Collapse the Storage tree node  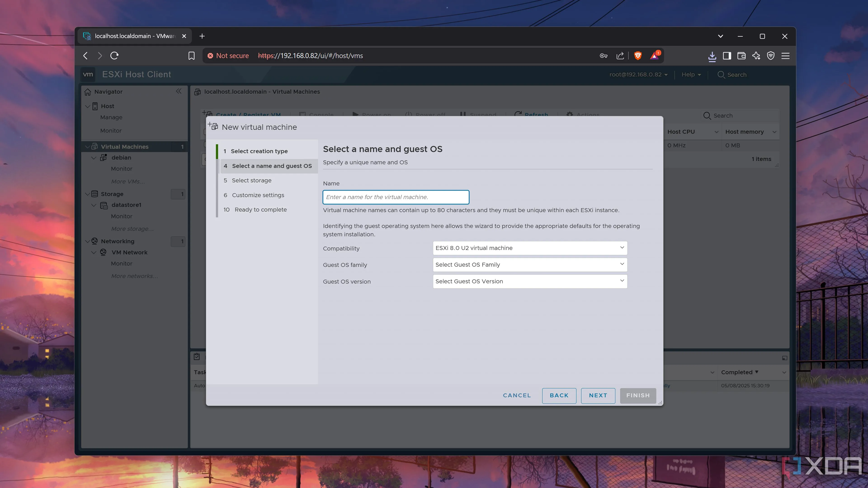click(x=88, y=194)
